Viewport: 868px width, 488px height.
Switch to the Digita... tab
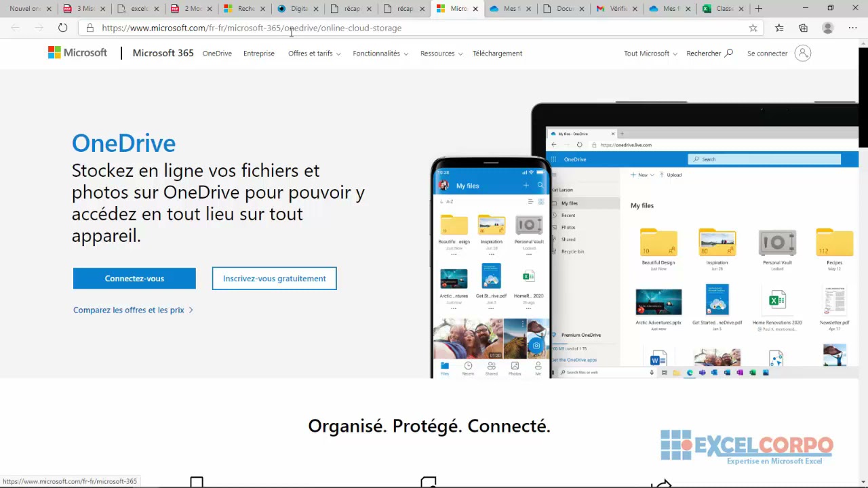296,9
